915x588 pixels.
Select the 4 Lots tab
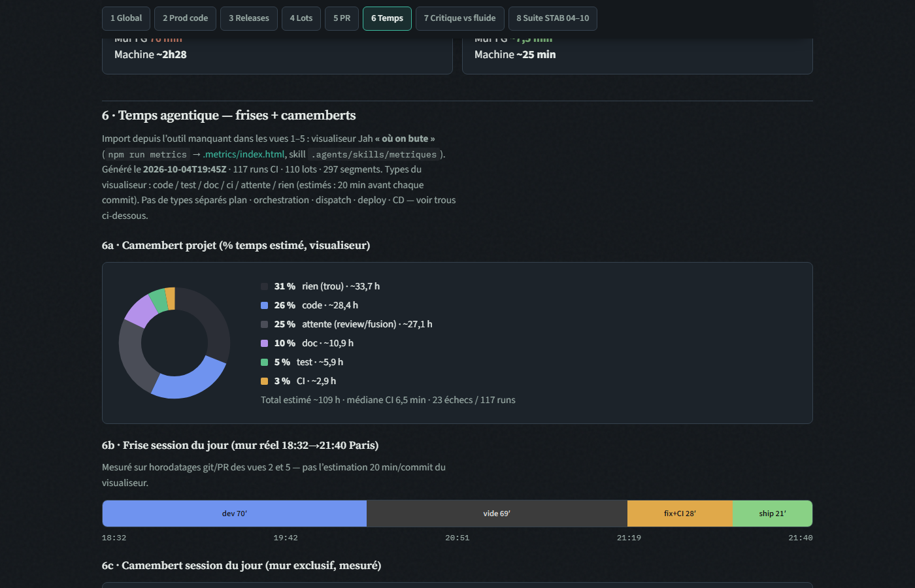(301, 18)
